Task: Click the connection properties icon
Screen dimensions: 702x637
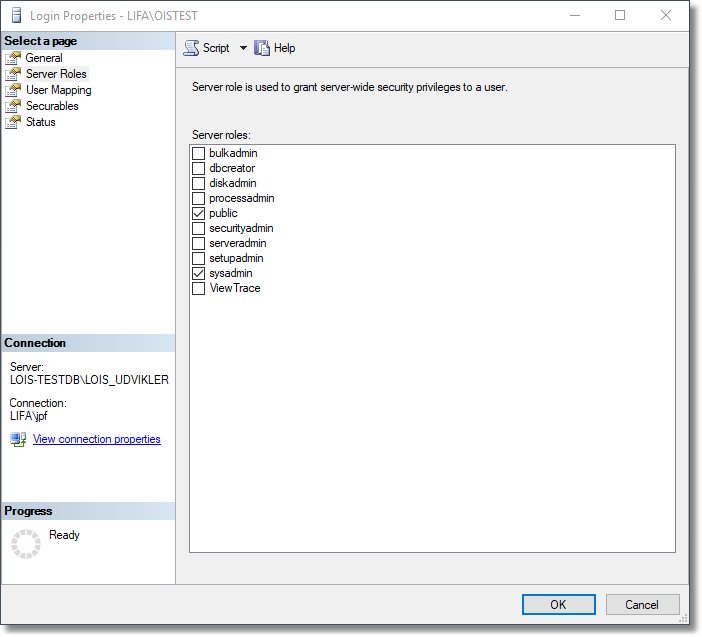Action: click(x=18, y=439)
